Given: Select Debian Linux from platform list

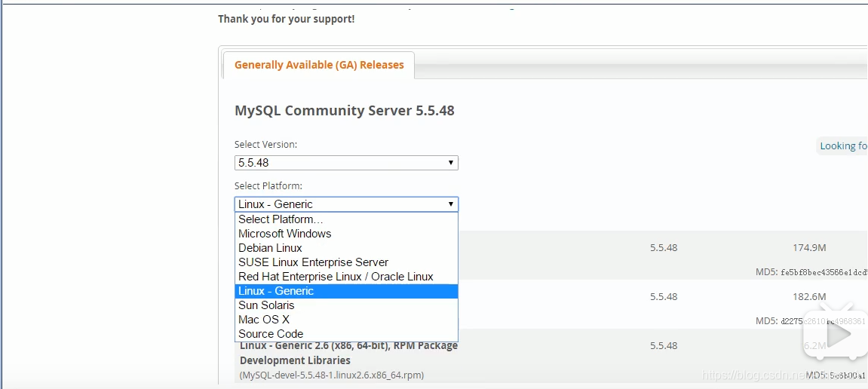Looking at the screenshot, I should point(346,248).
